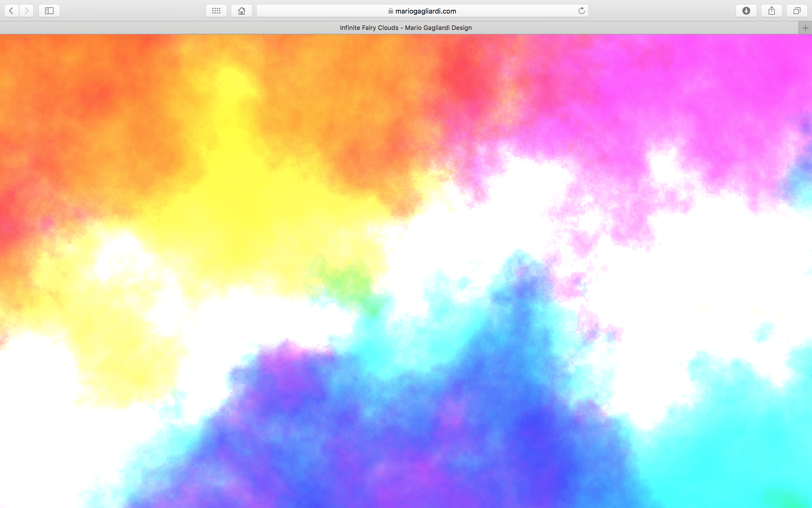Viewport: 812px width, 508px height.
Task: Reload the mariogagliardi.com page
Action: 581,11
